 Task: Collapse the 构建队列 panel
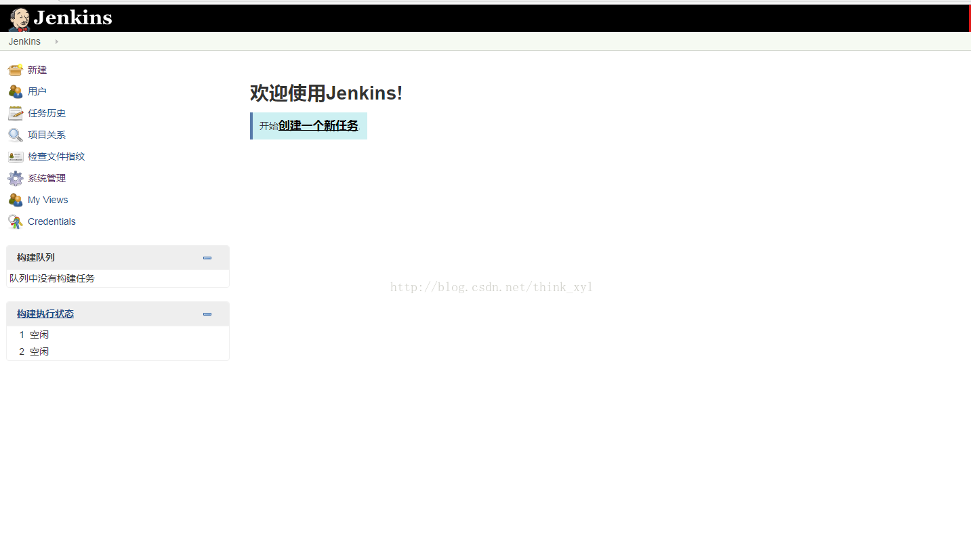point(207,257)
